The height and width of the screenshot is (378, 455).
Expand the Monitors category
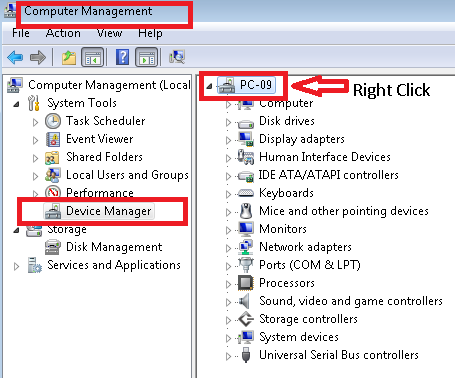[x=228, y=230]
